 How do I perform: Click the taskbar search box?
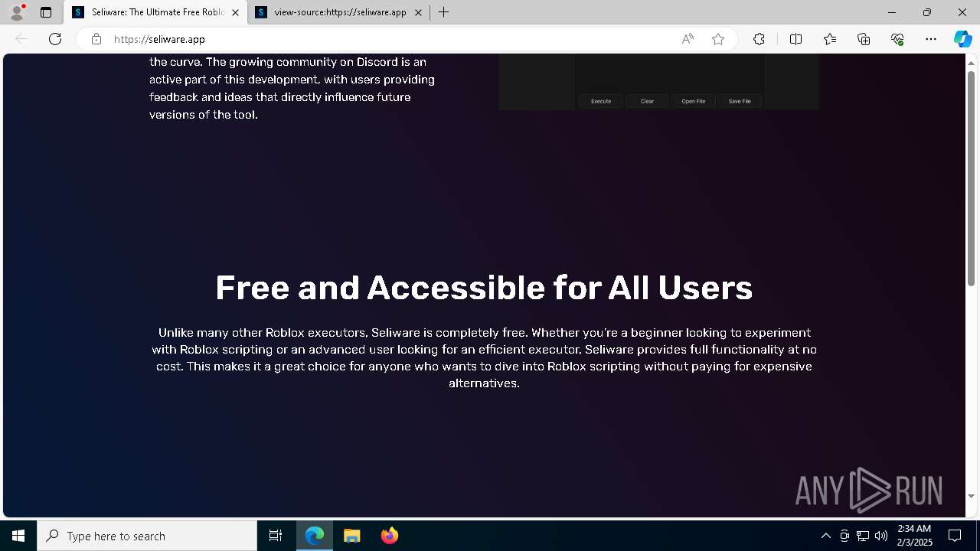click(x=147, y=536)
